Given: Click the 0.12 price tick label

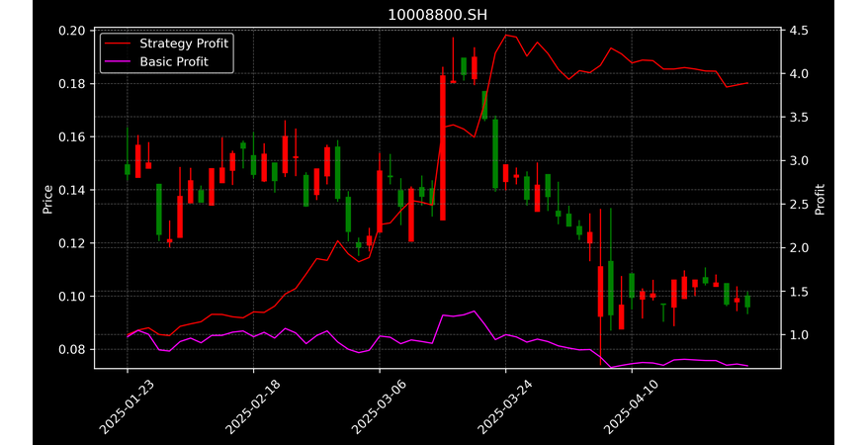Looking at the screenshot, I should 72,243.
